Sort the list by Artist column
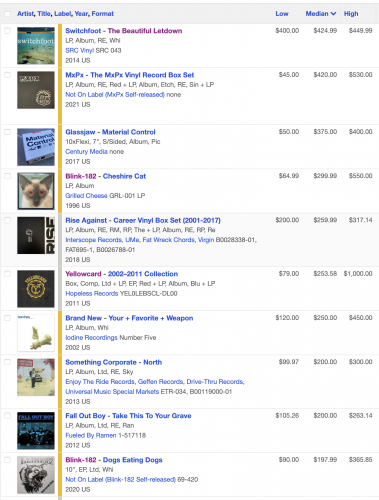The width and height of the screenshot is (379, 500). coord(25,14)
